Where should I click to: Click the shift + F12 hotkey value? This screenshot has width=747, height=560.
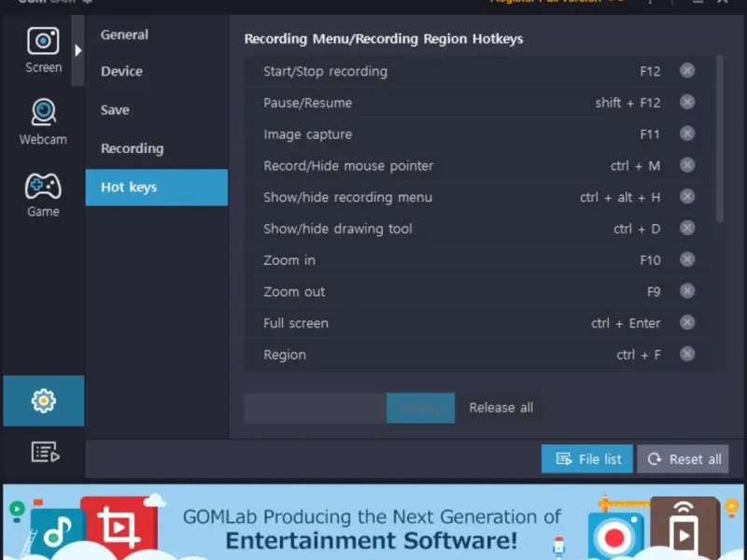tap(627, 103)
